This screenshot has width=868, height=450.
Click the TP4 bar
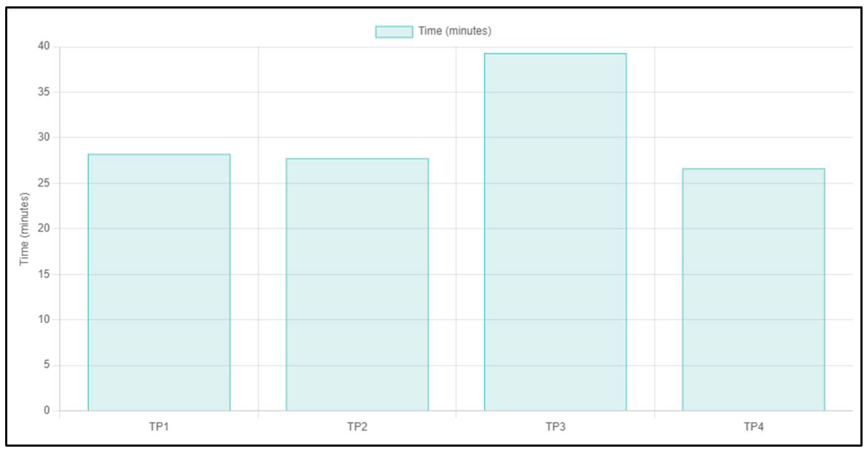pos(753,289)
